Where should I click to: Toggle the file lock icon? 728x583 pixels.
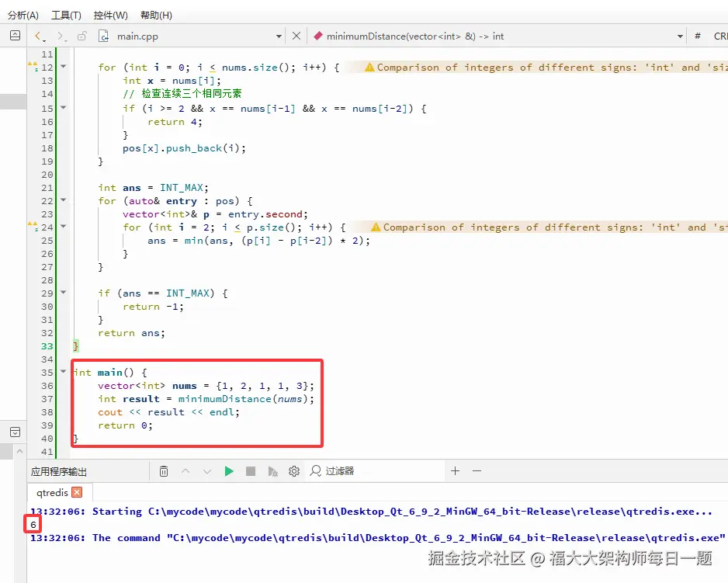(x=82, y=36)
